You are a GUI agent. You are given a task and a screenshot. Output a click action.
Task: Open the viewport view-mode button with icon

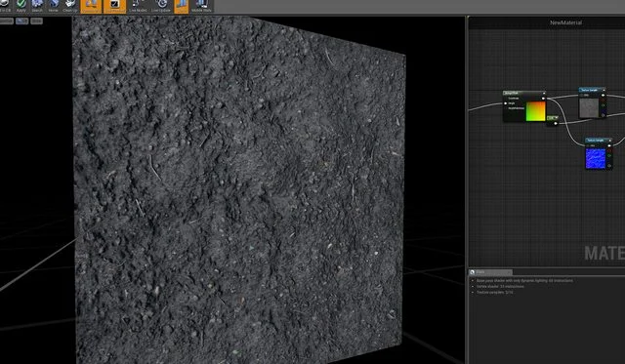21,20
